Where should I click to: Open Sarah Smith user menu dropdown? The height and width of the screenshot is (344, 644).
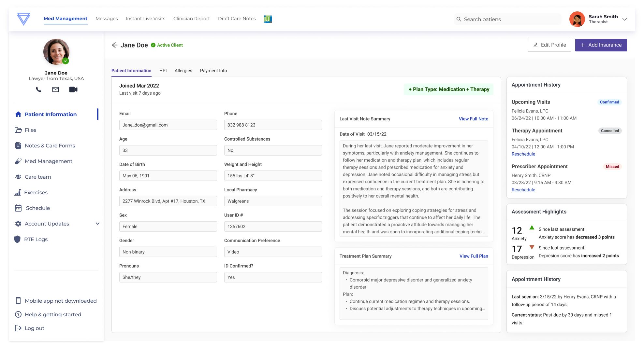click(x=624, y=19)
